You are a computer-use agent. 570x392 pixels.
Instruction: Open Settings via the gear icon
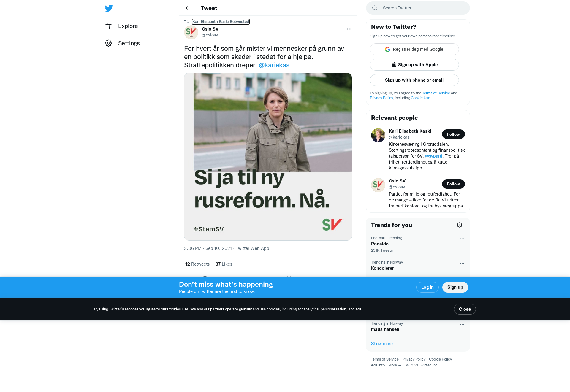click(108, 43)
